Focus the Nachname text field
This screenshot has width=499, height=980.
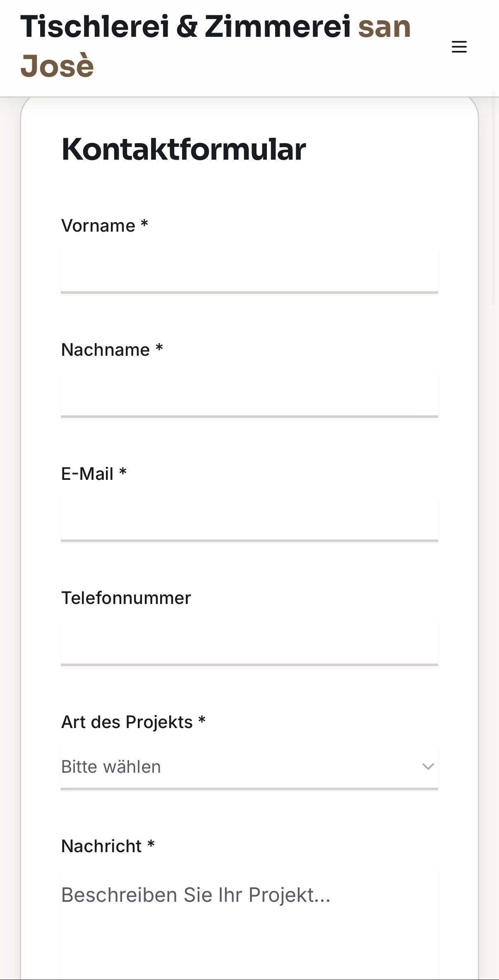coord(249,395)
